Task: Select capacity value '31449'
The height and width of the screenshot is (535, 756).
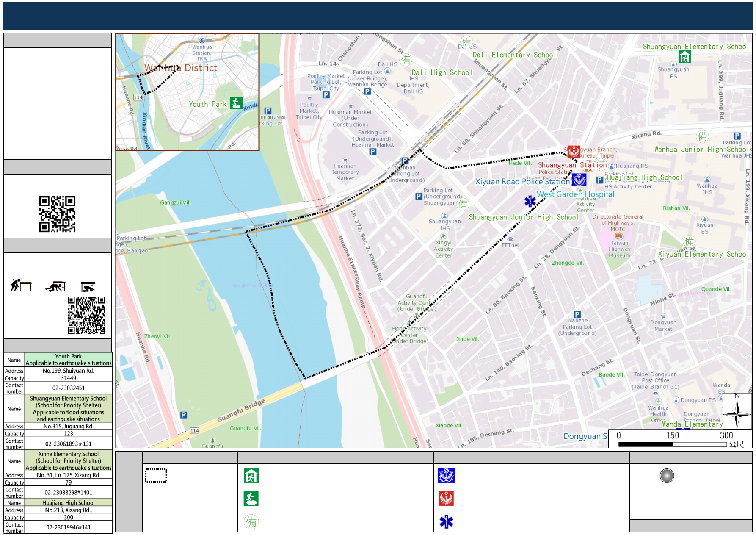Action: pyautogui.click(x=69, y=378)
